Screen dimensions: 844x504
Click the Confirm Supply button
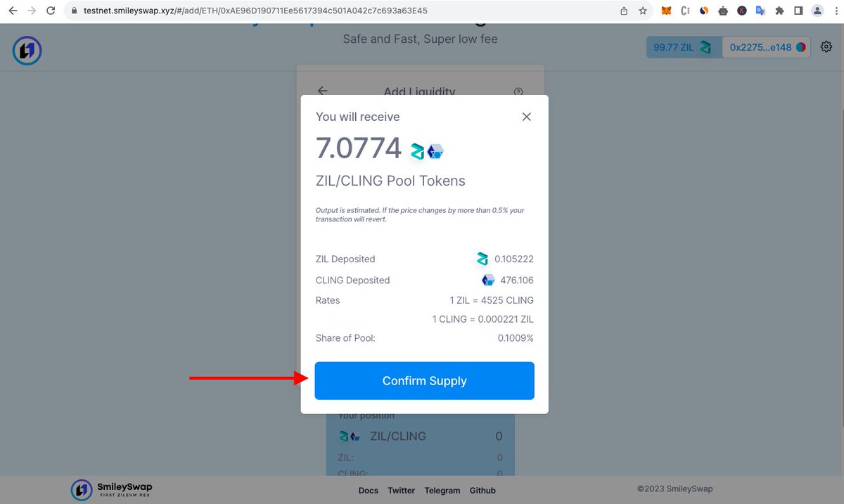click(424, 381)
